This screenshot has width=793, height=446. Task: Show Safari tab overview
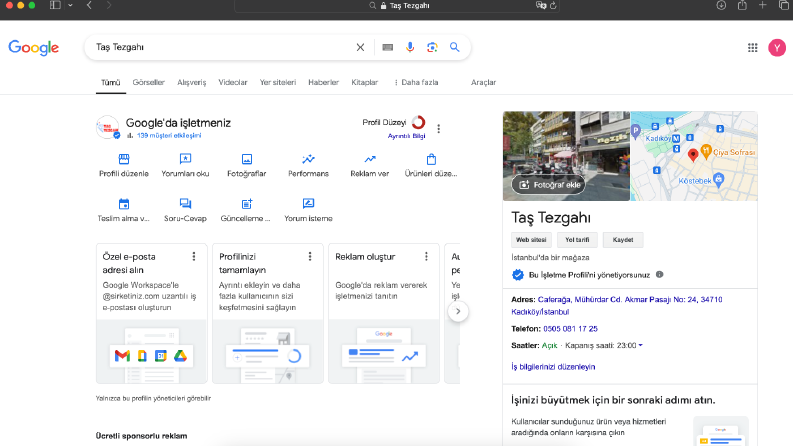[784, 5]
